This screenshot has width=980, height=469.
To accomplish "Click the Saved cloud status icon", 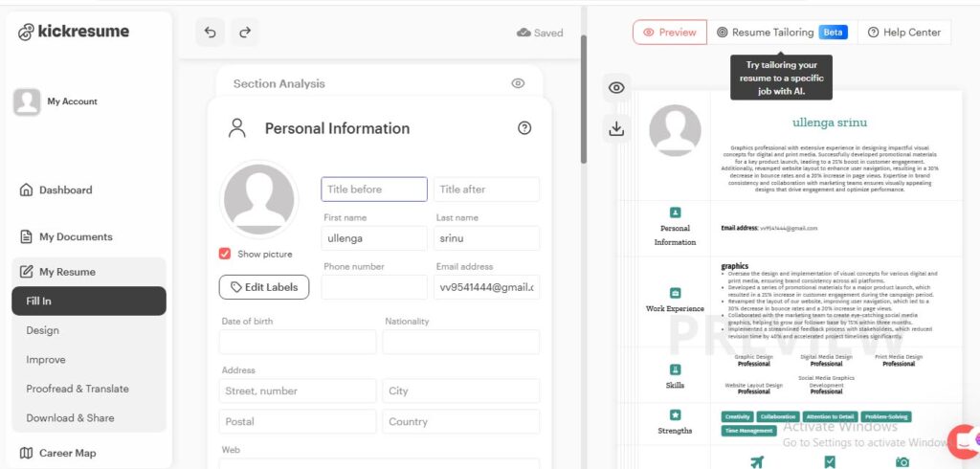I will click(x=523, y=33).
